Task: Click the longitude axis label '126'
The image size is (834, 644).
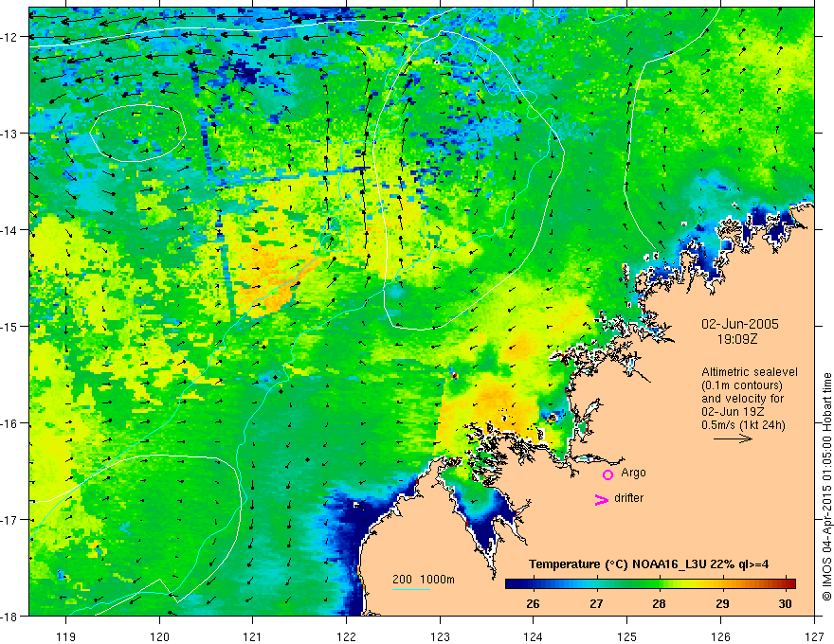Action: (721, 636)
